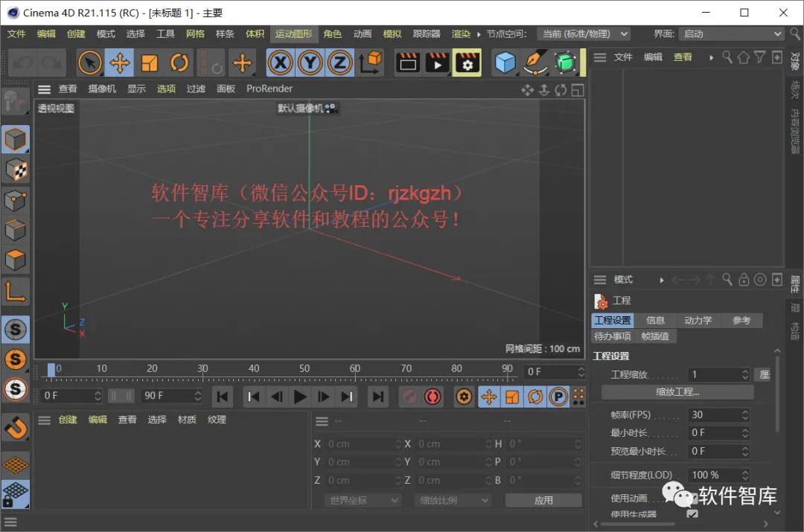This screenshot has height=532, width=804.
Task: Toggle Y axis lock
Action: pyautogui.click(x=310, y=63)
